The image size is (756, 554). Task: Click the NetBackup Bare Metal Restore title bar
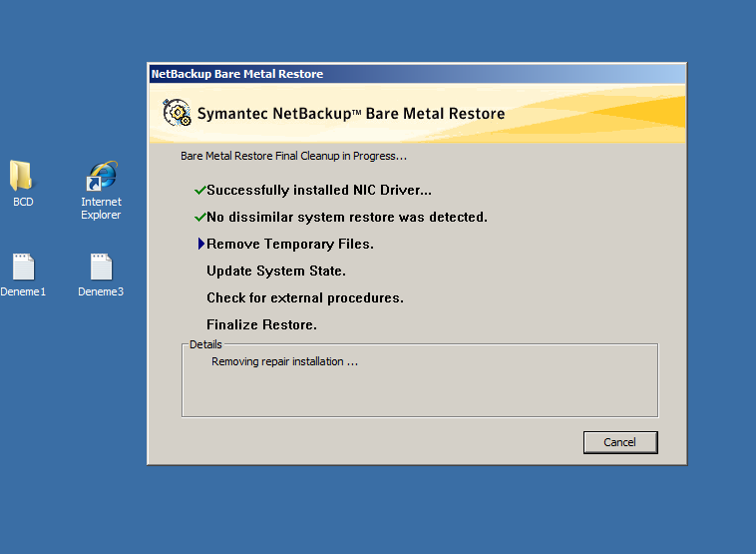[x=417, y=74]
